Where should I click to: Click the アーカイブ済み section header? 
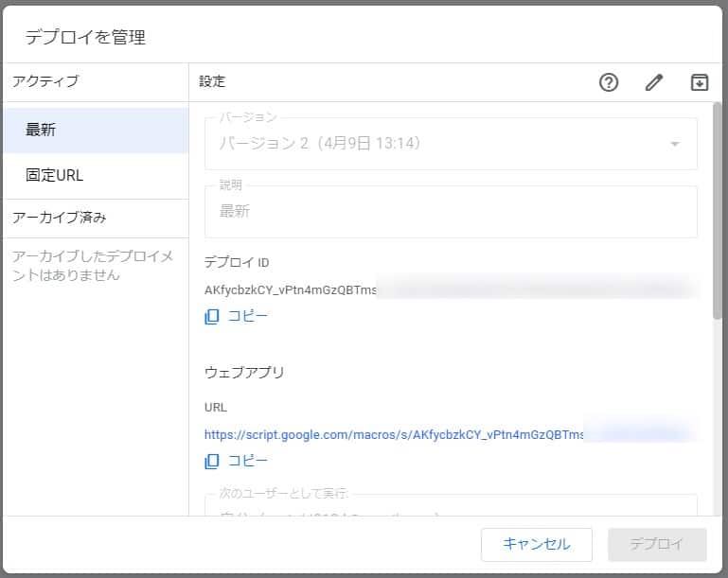[59, 218]
